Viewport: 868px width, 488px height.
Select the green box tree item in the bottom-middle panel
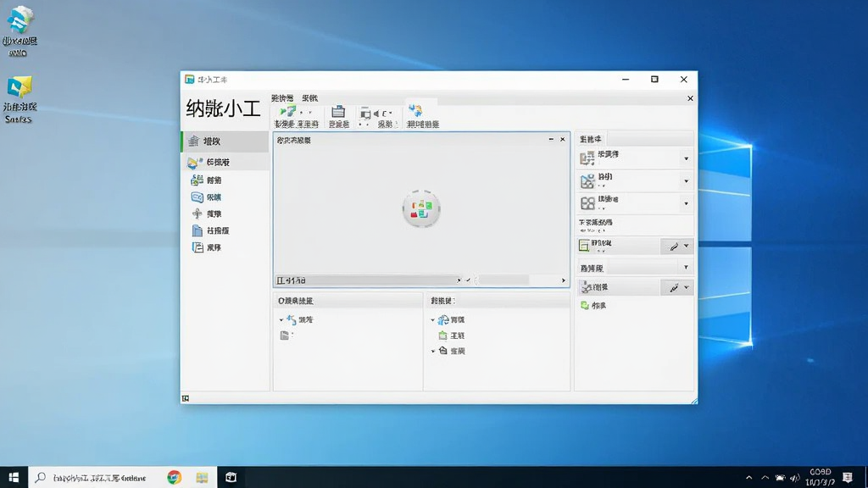pyautogui.click(x=452, y=335)
